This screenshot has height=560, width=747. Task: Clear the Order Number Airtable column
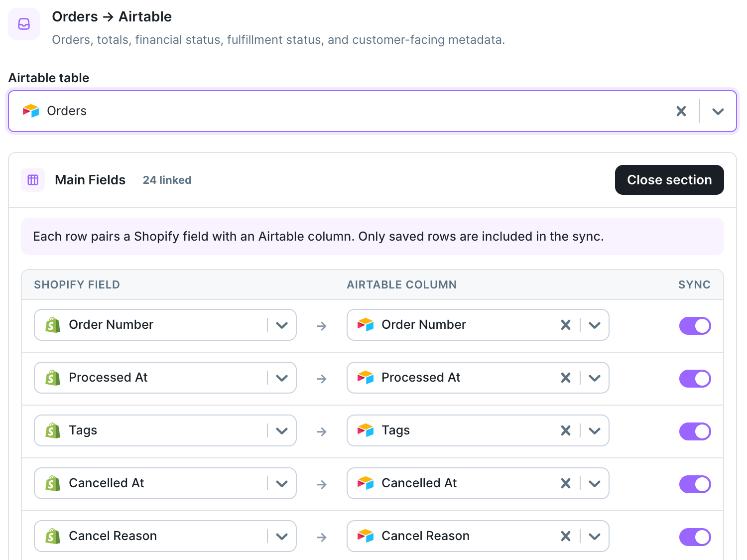(x=566, y=325)
